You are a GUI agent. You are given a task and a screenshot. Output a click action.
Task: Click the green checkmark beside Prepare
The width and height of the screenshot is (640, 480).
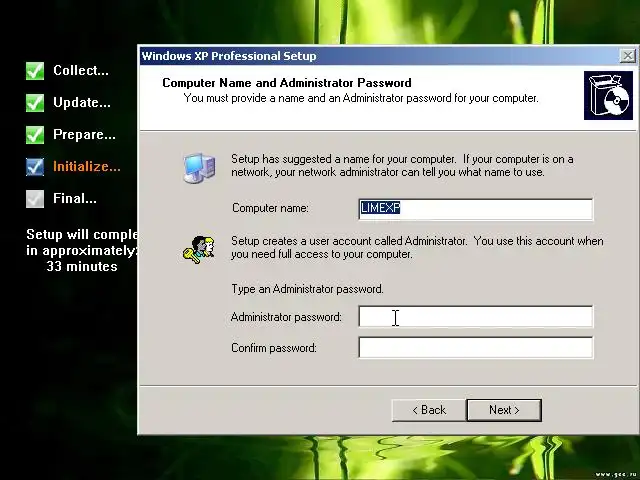pyautogui.click(x=35, y=135)
